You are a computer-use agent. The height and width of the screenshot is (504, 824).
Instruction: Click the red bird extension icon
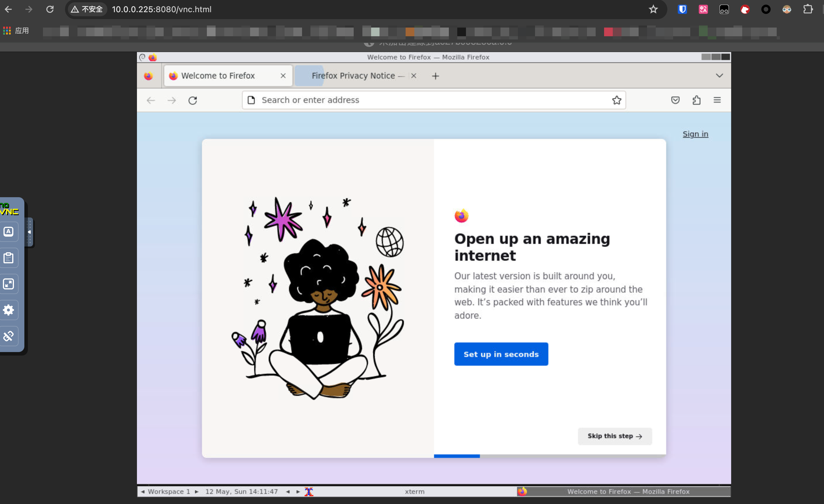[745, 9]
